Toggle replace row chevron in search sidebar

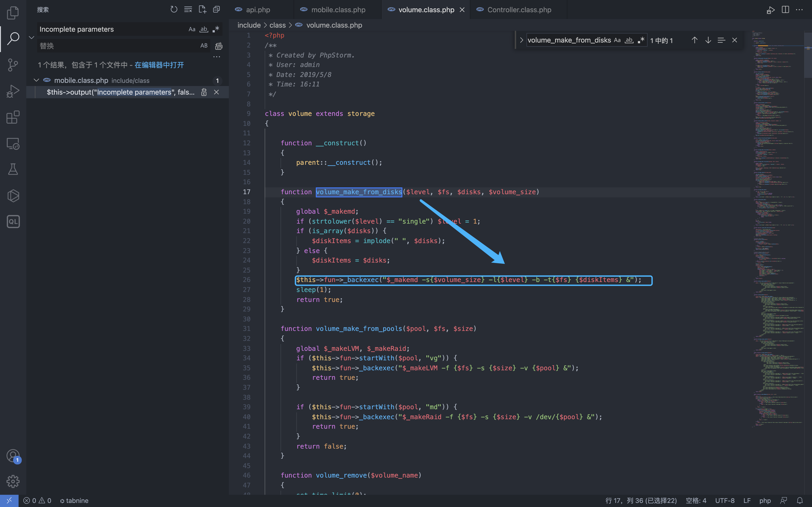pyautogui.click(x=31, y=38)
